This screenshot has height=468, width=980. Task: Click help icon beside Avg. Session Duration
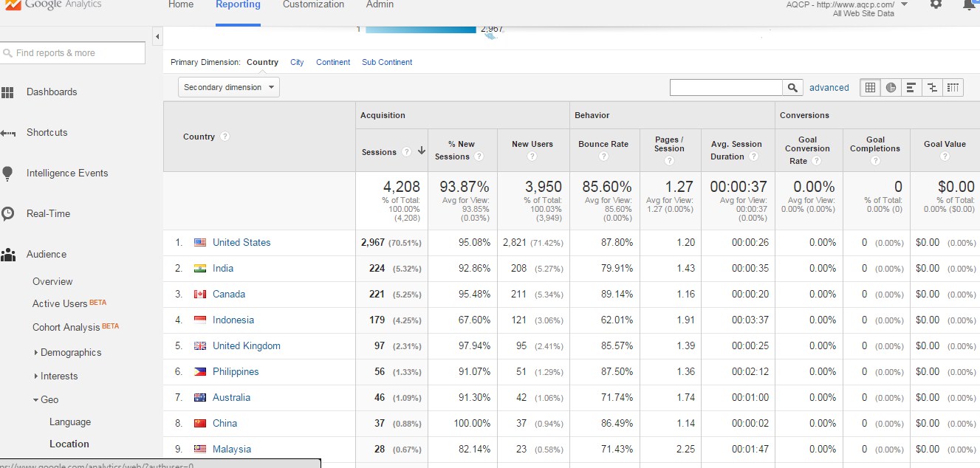pyautogui.click(x=754, y=156)
